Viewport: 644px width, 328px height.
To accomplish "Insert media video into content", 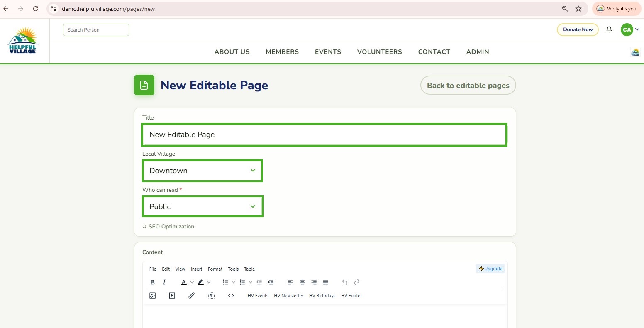I will point(172,296).
